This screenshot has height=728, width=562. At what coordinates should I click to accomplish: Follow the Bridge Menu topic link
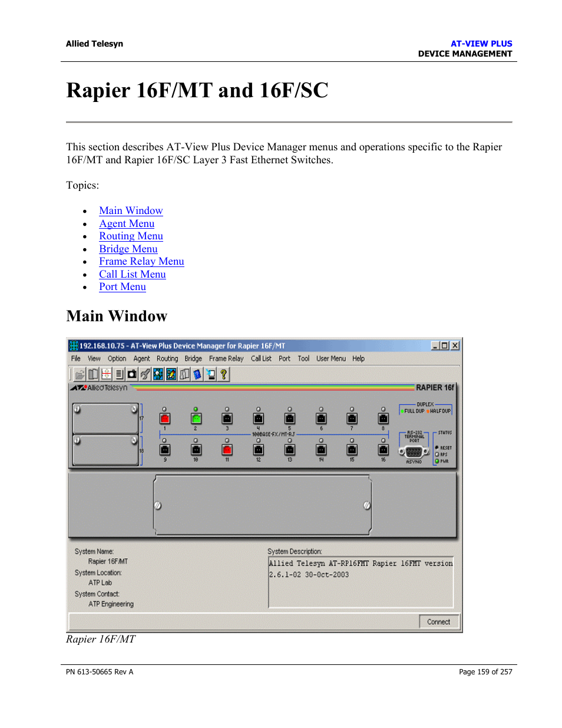click(128, 249)
